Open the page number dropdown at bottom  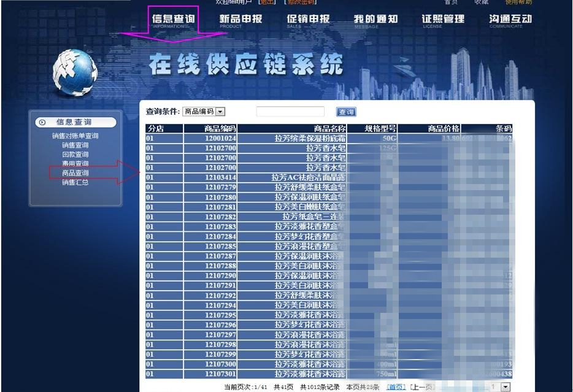pos(506,387)
